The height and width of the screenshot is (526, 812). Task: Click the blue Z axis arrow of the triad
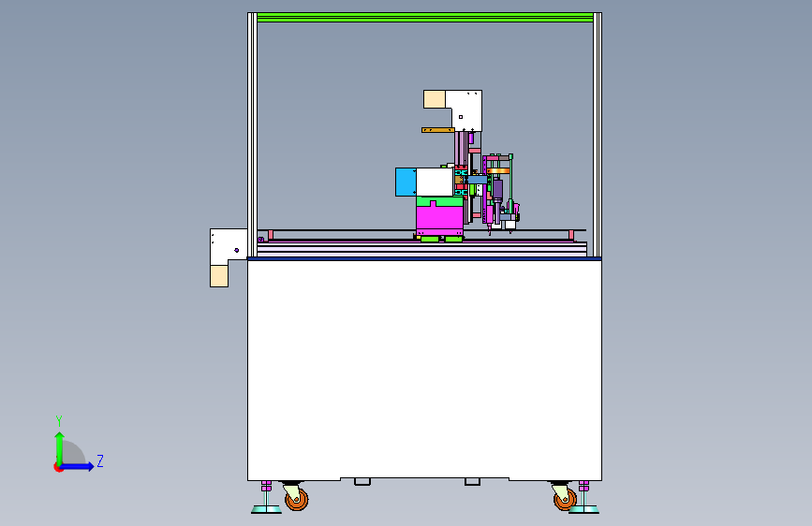pos(78,466)
